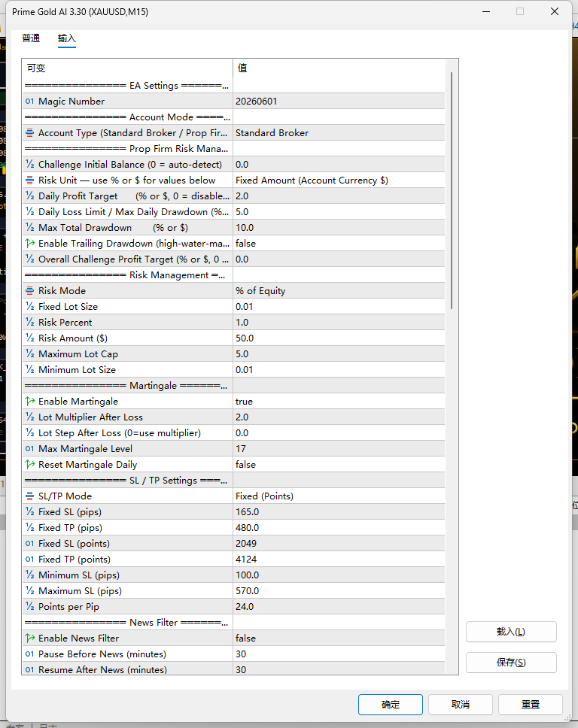Select the EA Settings section header row
This screenshot has height=728, width=578.
point(234,86)
